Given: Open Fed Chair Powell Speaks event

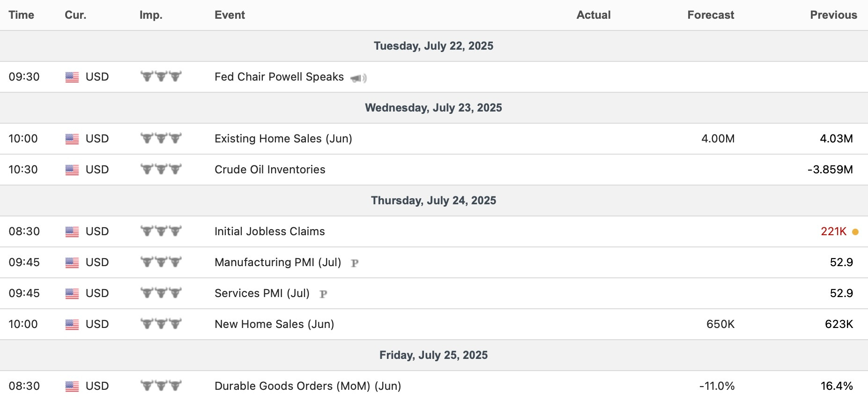Looking at the screenshot, I should [x=279, y=77].
